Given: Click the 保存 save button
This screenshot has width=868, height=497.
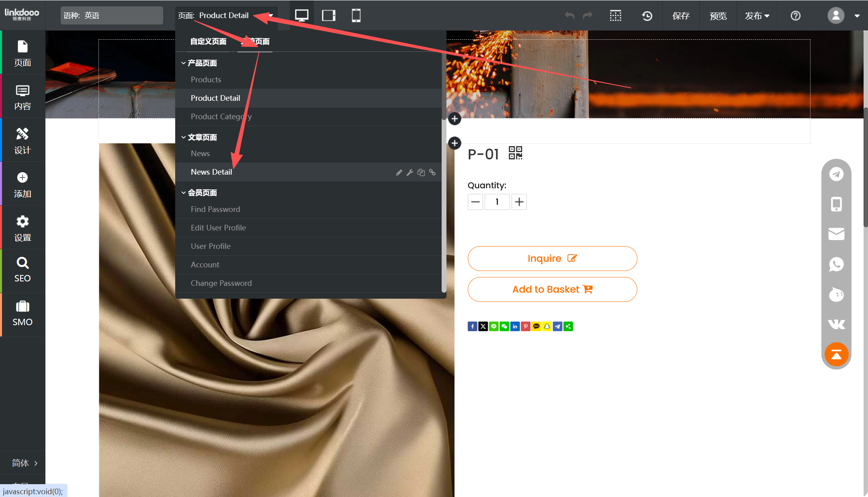Looking at the screenshot, I should 681,16.
